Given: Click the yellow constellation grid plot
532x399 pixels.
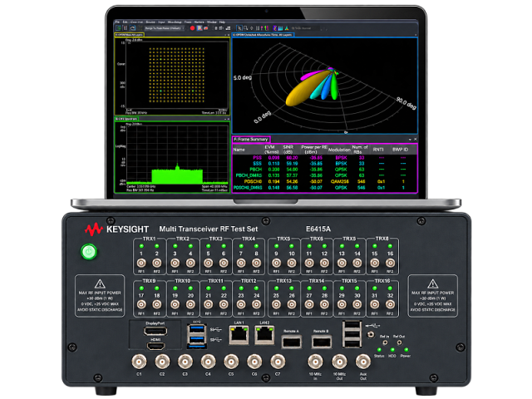Looking at the screenshot, I should pos(177,75).
